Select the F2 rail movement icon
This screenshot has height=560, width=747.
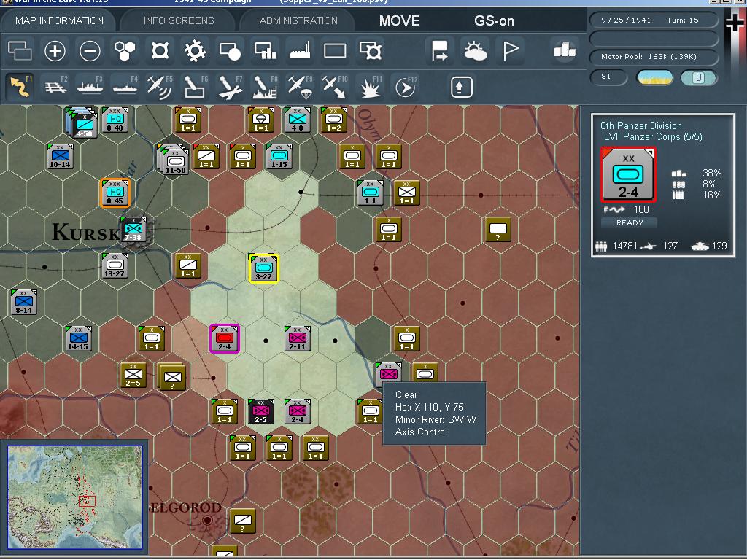pos(55,87)
